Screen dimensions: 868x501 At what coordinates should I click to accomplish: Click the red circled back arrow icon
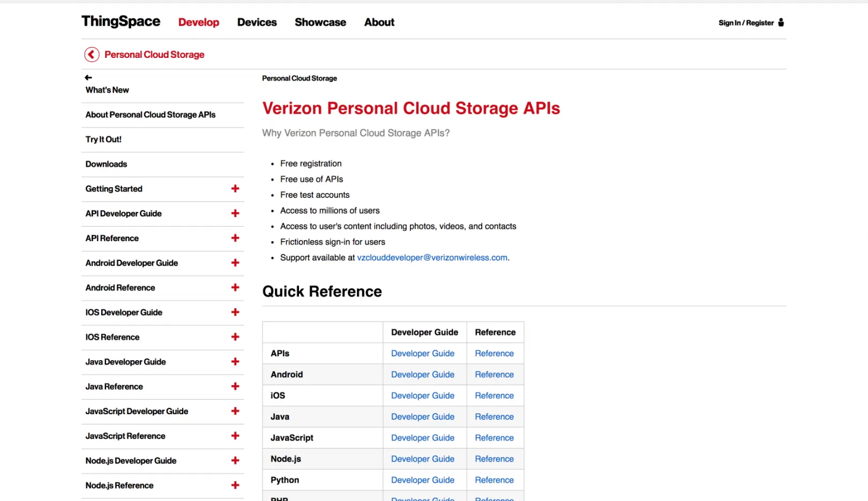coord(92,55)
